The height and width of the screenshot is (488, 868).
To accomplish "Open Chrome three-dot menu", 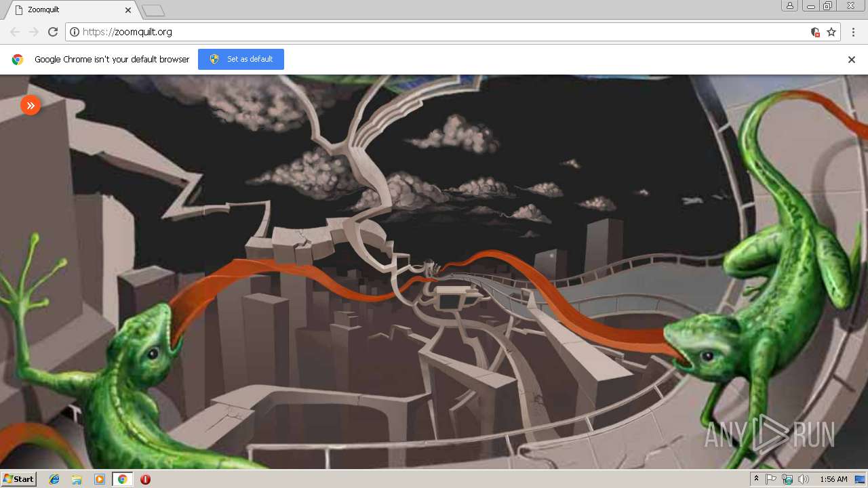I will pyautogui.click(x=854, y=32).
